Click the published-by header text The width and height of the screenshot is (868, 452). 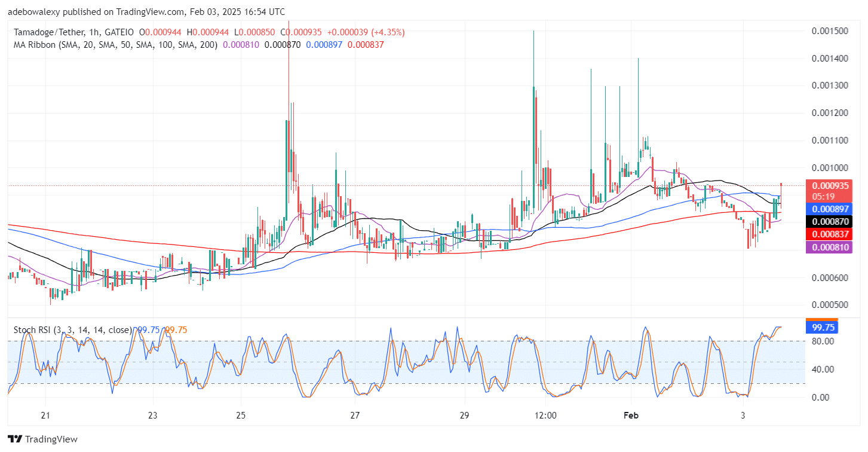146,11
